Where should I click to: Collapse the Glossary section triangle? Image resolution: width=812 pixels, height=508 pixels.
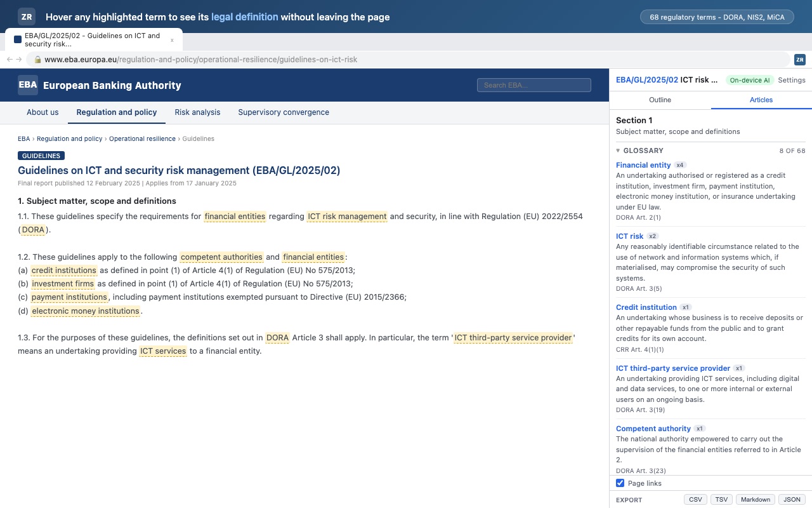pos(619,150)
